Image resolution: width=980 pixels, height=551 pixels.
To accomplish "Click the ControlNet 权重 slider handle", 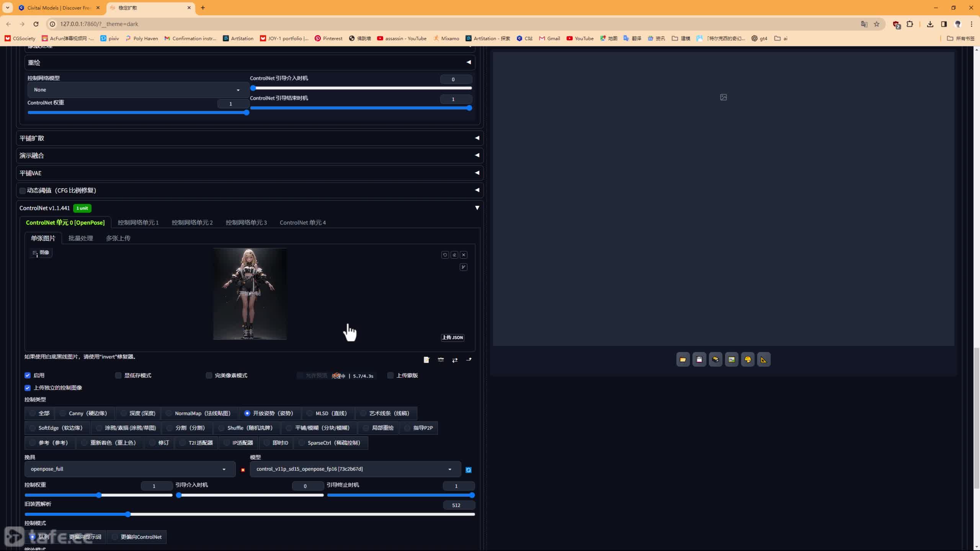I will pyautogui.click(x=247, y=112).
